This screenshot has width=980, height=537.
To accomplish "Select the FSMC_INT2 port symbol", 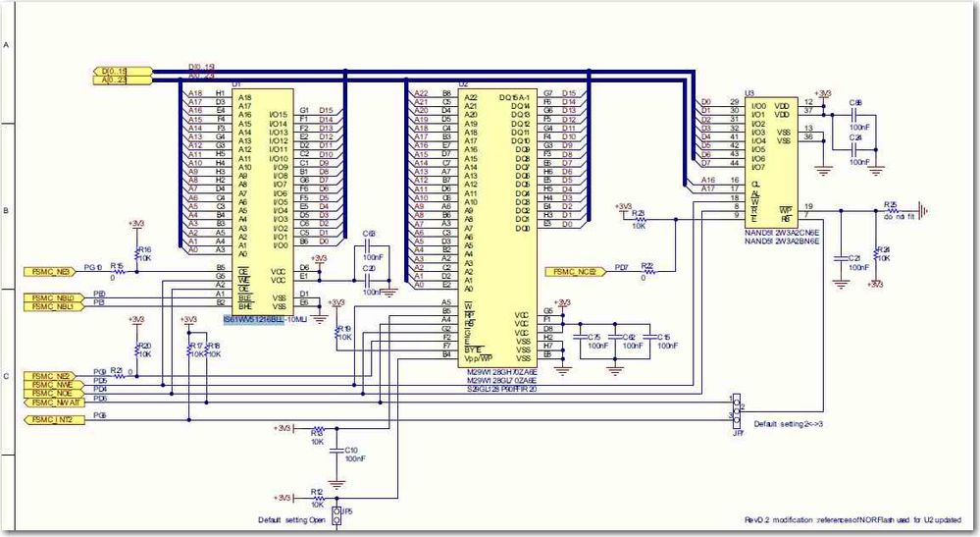I will pos(53,420).
